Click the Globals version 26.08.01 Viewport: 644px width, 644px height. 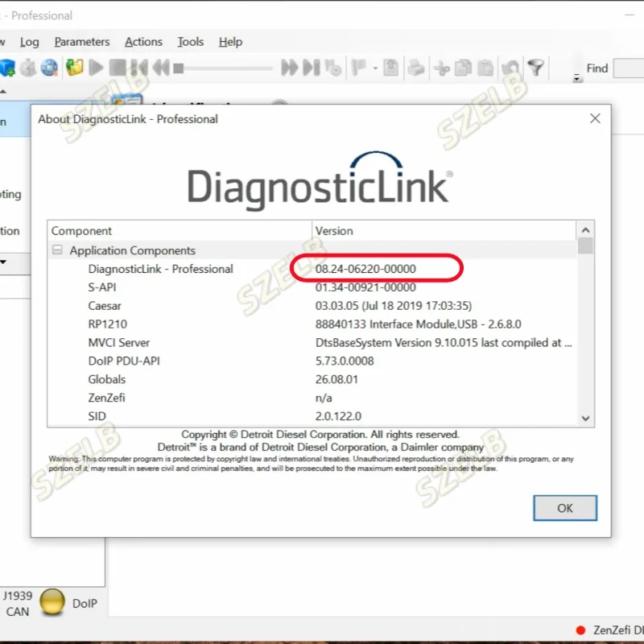click(336, 379)
